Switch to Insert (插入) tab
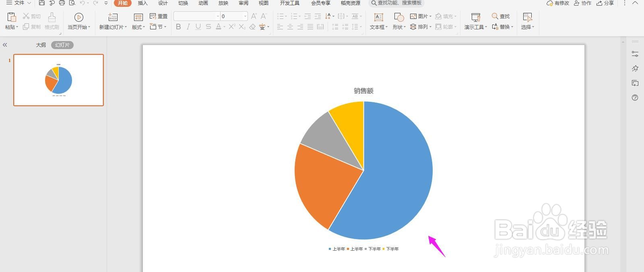This screenshot has width=644, height=272. (x=143, y=3)
